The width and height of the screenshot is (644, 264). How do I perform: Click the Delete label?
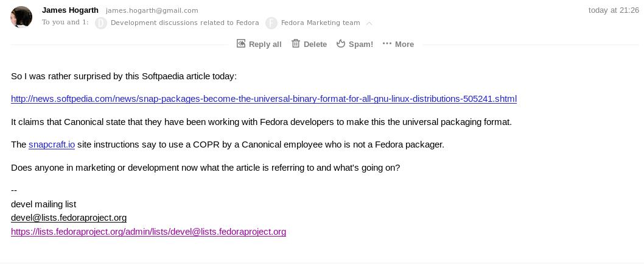coord(315,44)
